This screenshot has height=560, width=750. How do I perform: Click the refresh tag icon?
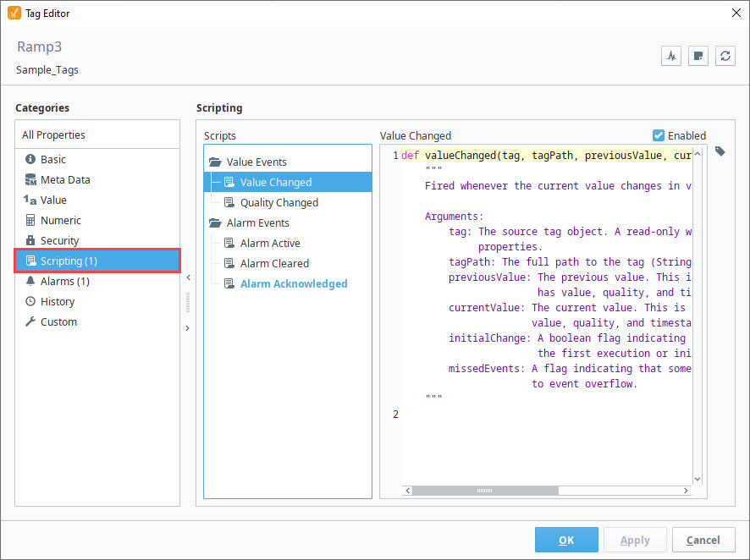pos(725,56)
